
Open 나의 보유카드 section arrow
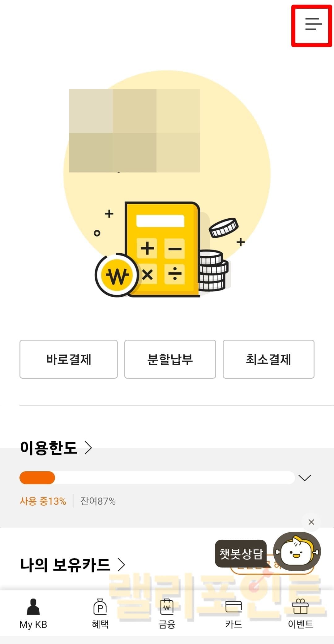click(122, 564)
